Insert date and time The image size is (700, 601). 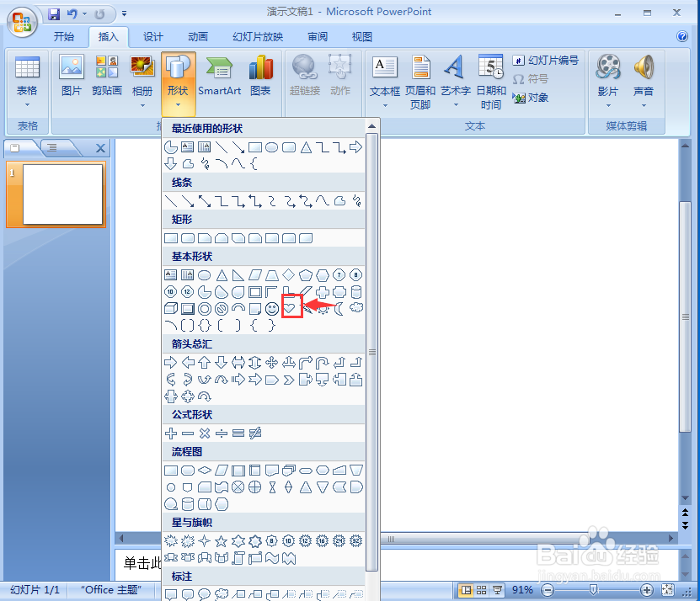point(491,82)
